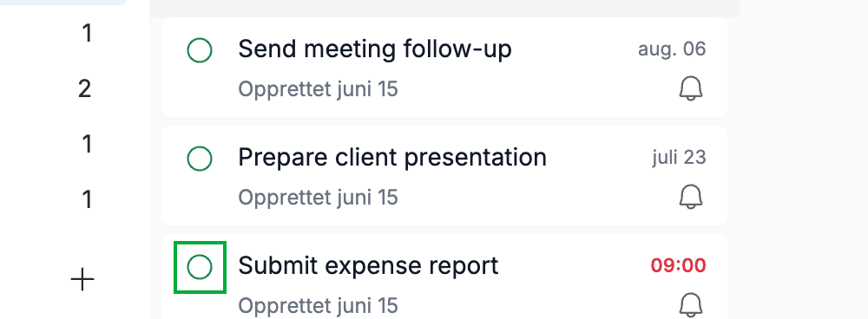The image size is (868, 319).
Task: Tick the "Prepare client presentation" completion circle
Action: [x=200, y=159]
